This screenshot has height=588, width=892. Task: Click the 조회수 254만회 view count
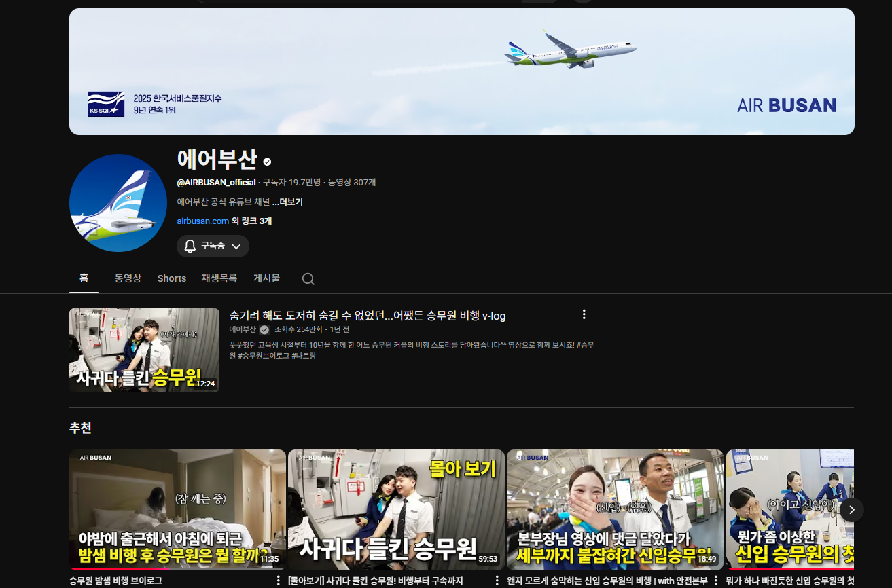[x=298, y=329]
